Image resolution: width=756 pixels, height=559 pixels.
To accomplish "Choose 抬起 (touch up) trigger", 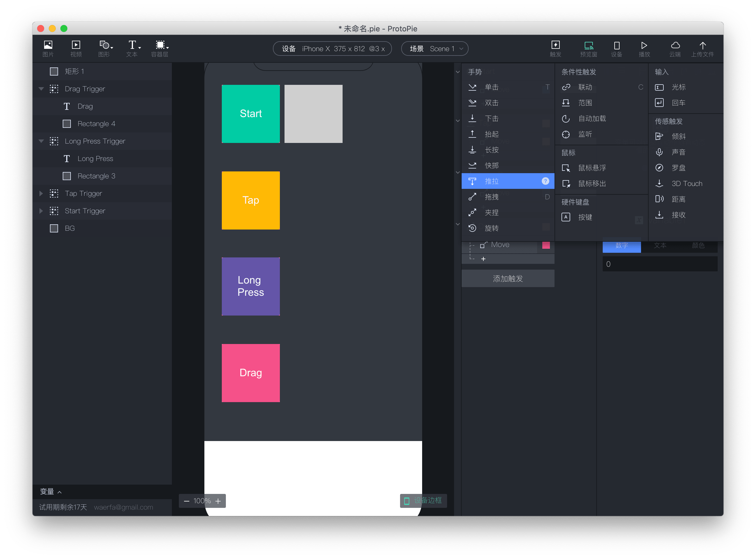I will [508, 134].
